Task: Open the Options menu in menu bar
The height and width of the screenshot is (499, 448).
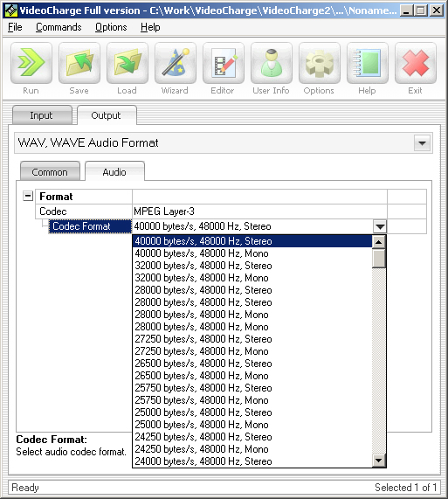Action: (x=111, y=27)
